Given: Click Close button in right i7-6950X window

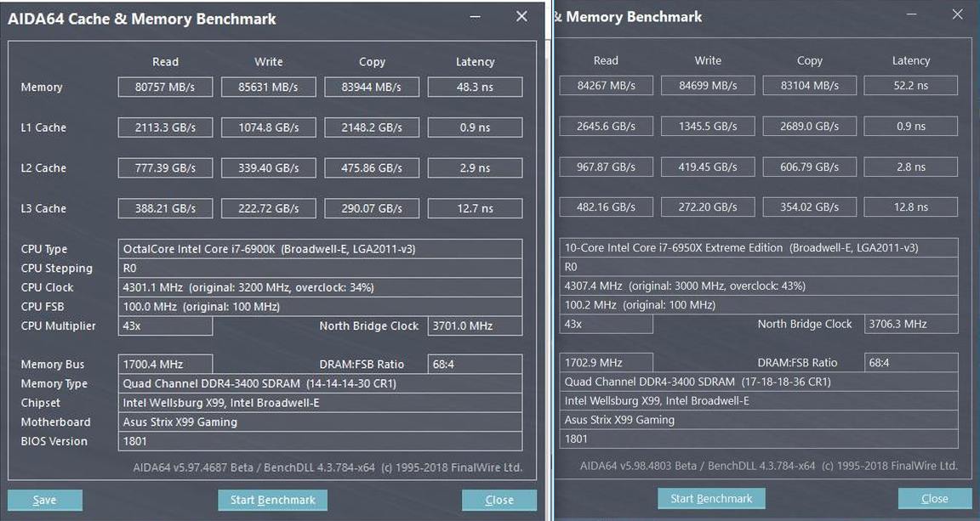Looking at the screenshot, I should click(x=935, y=499).
